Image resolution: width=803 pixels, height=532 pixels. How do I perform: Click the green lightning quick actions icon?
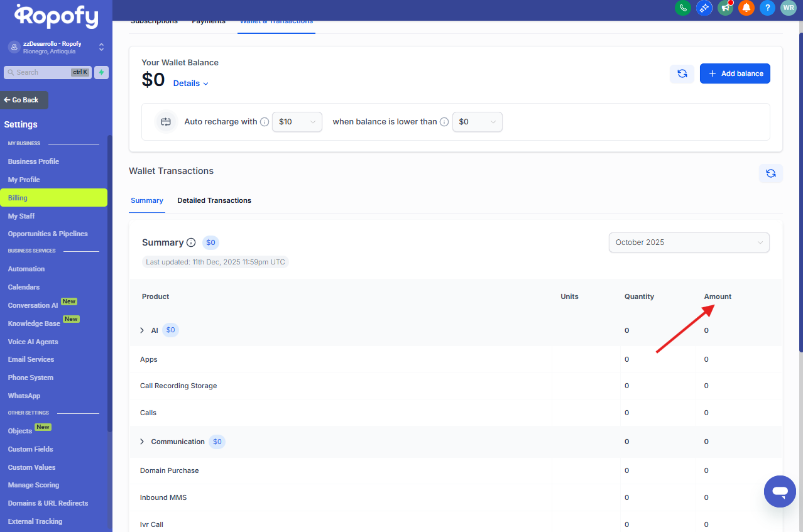101,72
